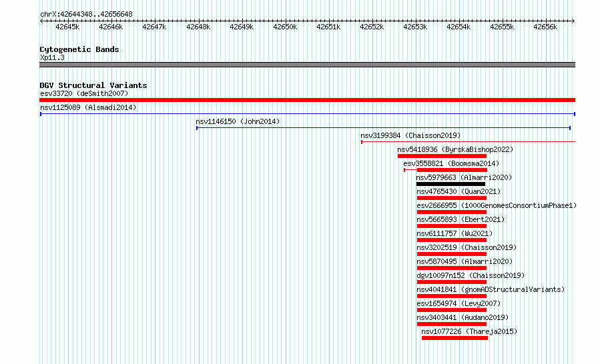Click the 42646k ruler tick label

[x=111, y=27]
